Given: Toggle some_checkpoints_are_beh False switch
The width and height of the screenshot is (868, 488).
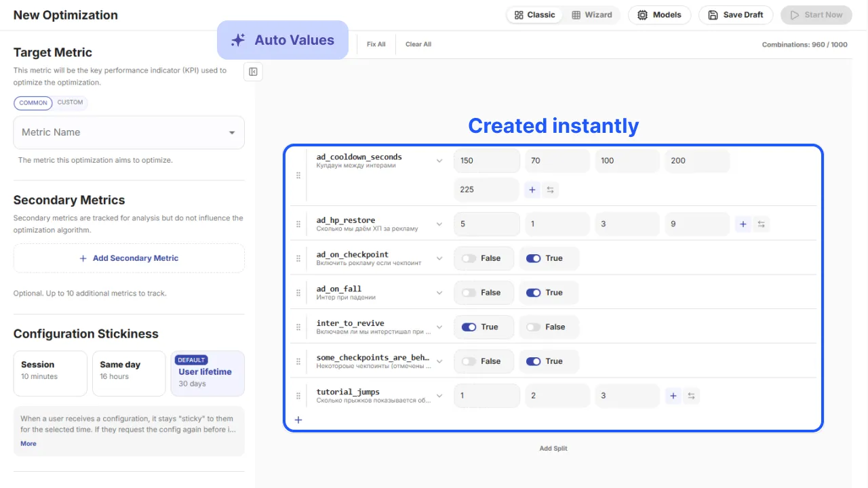Looking at the screenshot, I should point(469,361).
